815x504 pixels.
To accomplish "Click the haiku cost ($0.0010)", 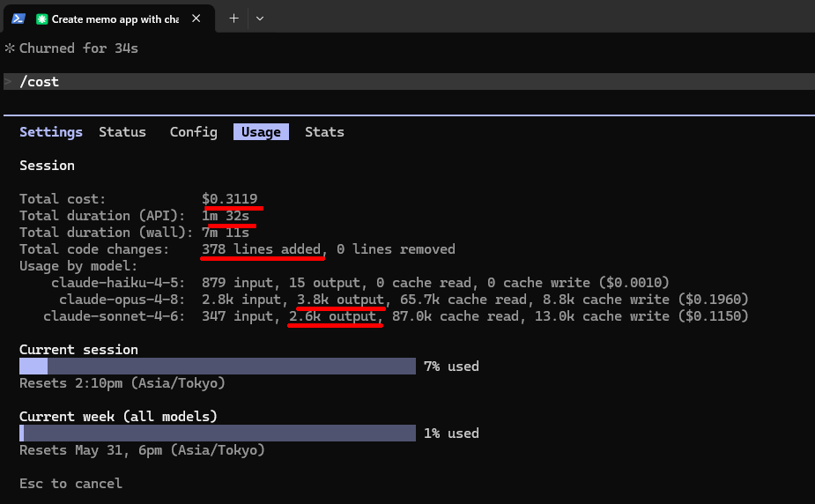I will [634, 283].
